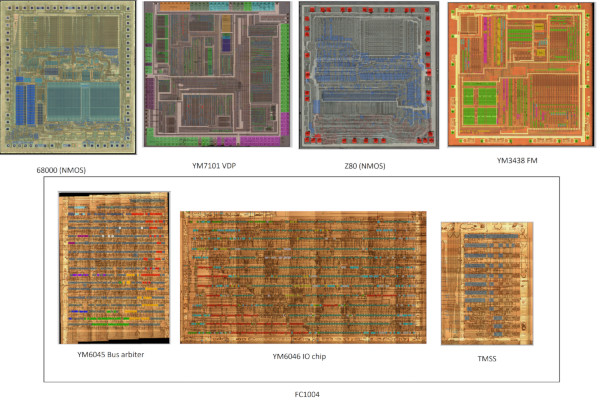Click the TMSS label text
This screenshot has height=400, width=600.
click(487, 359)
